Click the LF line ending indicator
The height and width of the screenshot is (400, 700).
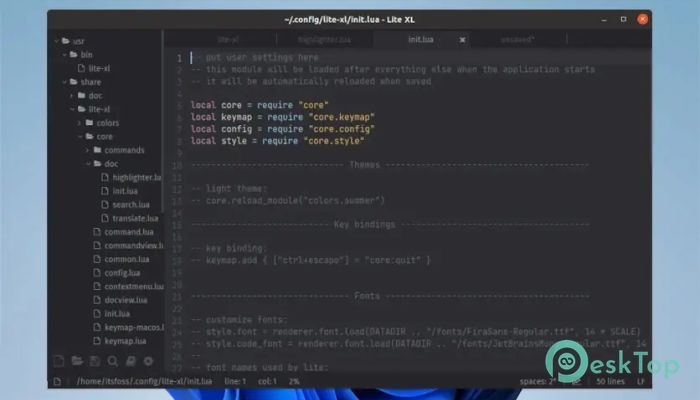point(641,381)
